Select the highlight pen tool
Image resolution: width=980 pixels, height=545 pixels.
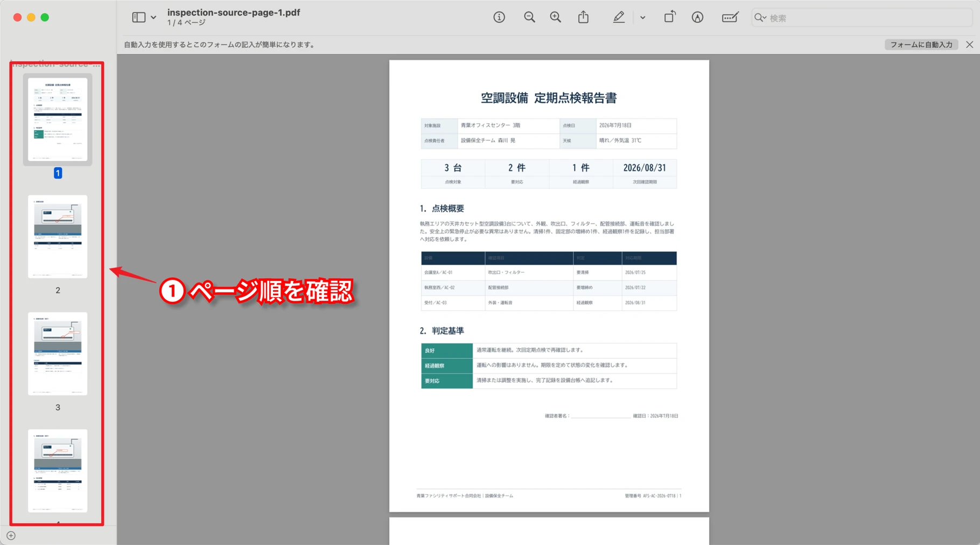619,17
